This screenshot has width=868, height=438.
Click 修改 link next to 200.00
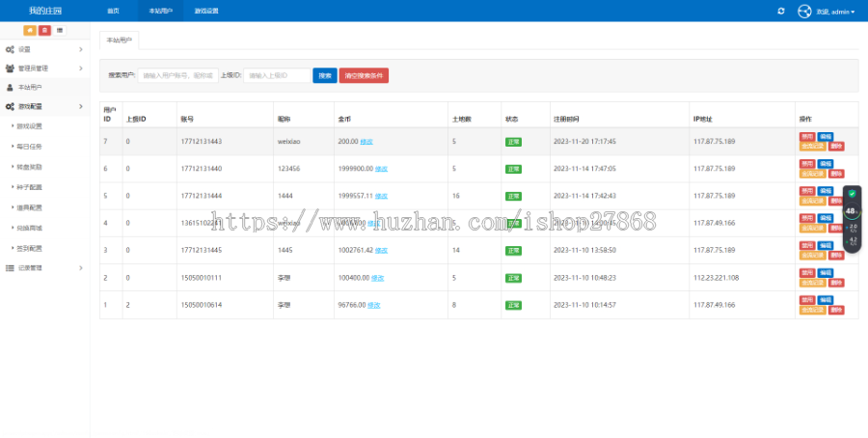(x=366, y=142)
